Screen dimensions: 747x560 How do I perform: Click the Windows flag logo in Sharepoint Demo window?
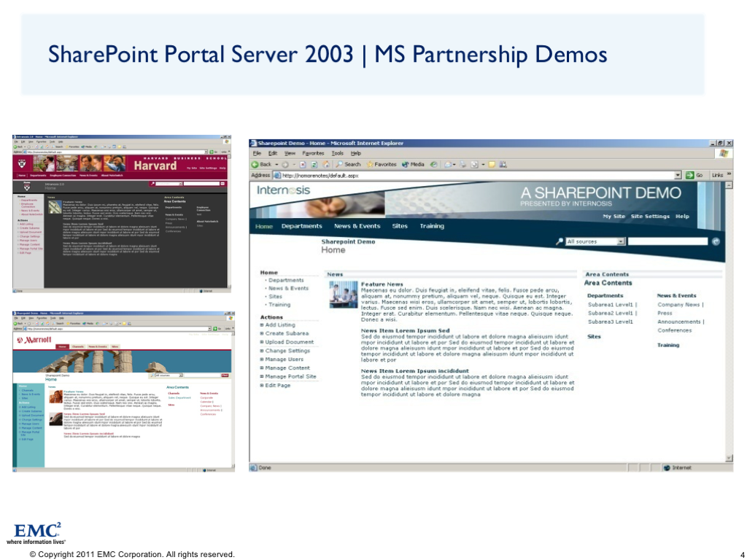(724, 153)
